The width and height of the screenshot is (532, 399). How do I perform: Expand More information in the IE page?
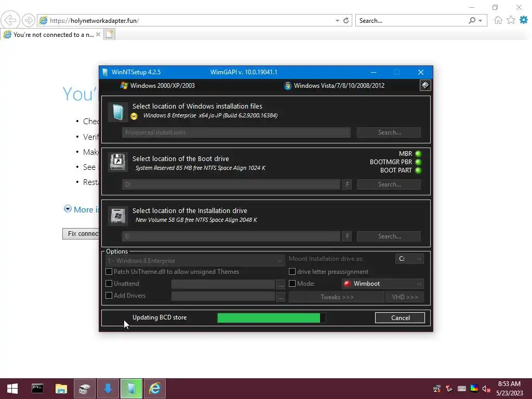[x=81, y=209]
